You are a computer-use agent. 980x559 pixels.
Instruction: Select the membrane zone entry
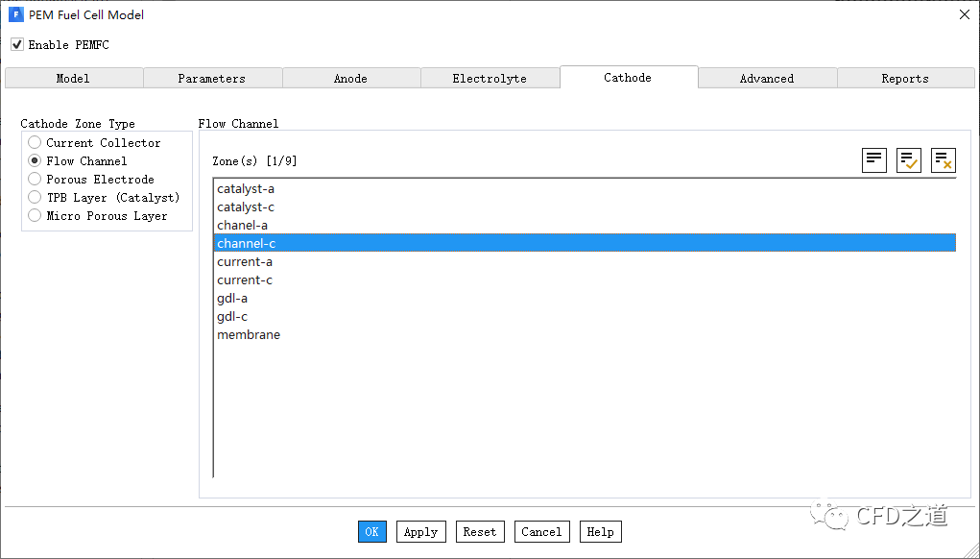(x=249, y=335)
